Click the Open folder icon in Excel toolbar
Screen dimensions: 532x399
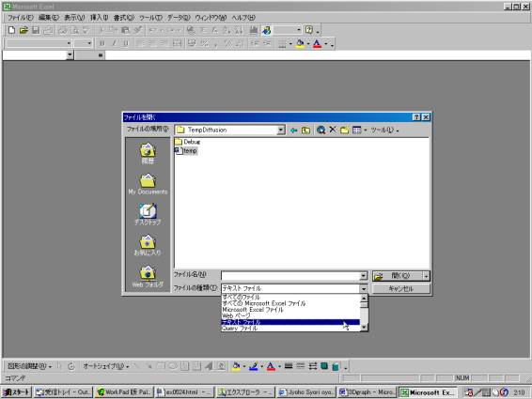(x=23, y=30)
